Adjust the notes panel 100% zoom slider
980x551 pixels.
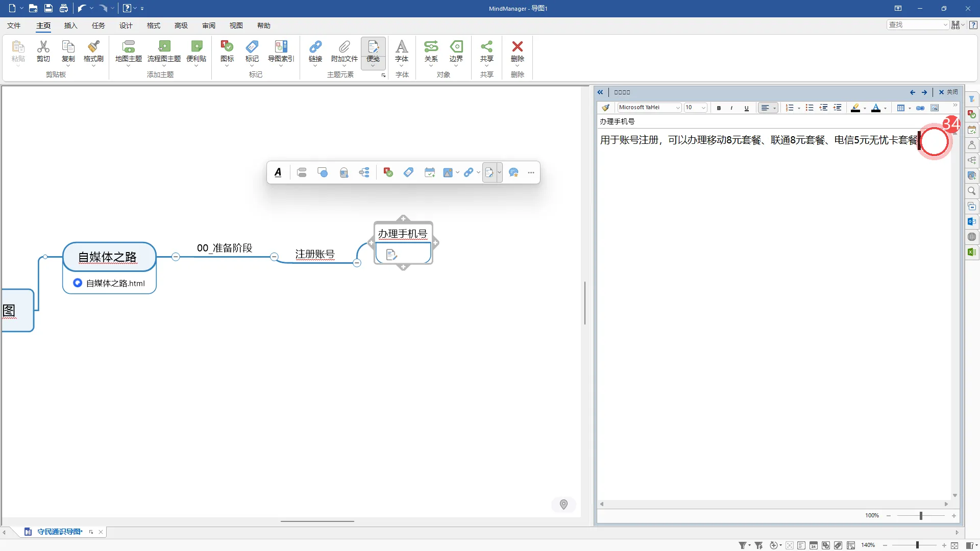pos(921,516)
